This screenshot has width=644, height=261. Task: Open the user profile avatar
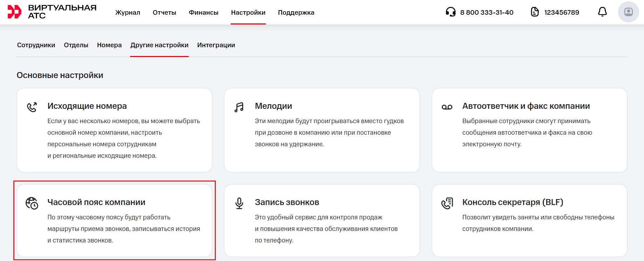628,12
